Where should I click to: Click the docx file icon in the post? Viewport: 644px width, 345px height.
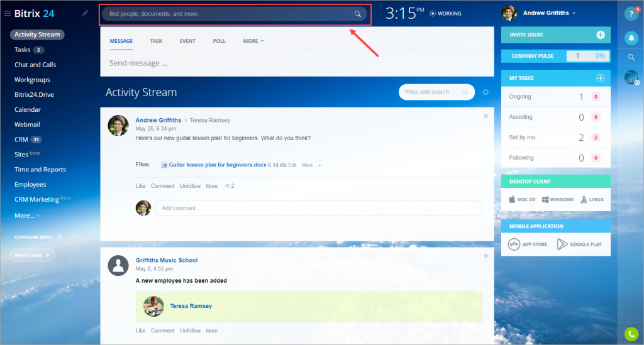164,165
